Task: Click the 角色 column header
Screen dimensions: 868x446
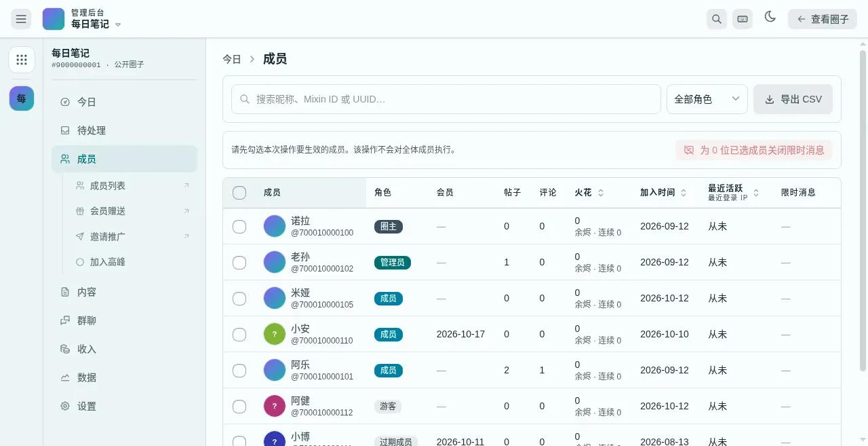Action: point(382,193)
